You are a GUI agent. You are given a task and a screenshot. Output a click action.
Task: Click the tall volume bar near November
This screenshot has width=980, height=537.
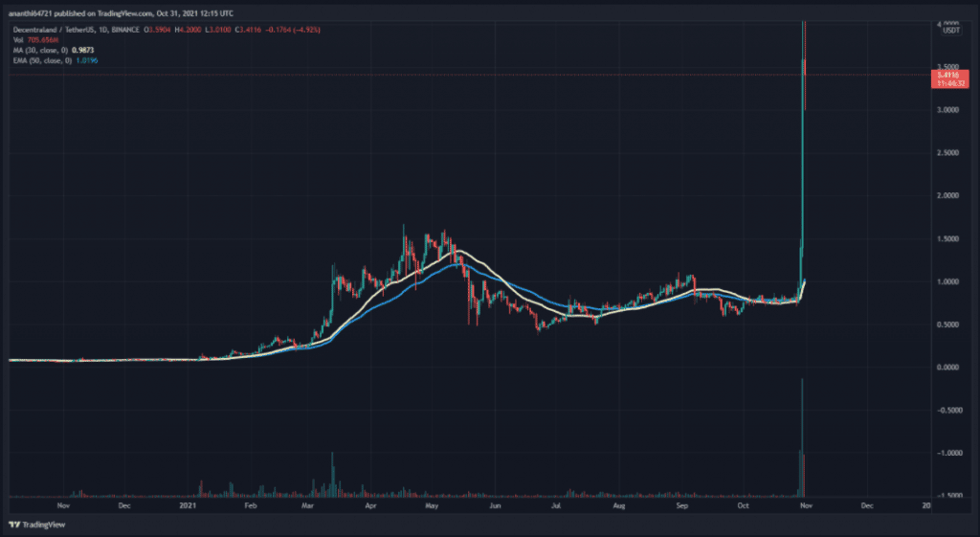[x=802, y=440]
